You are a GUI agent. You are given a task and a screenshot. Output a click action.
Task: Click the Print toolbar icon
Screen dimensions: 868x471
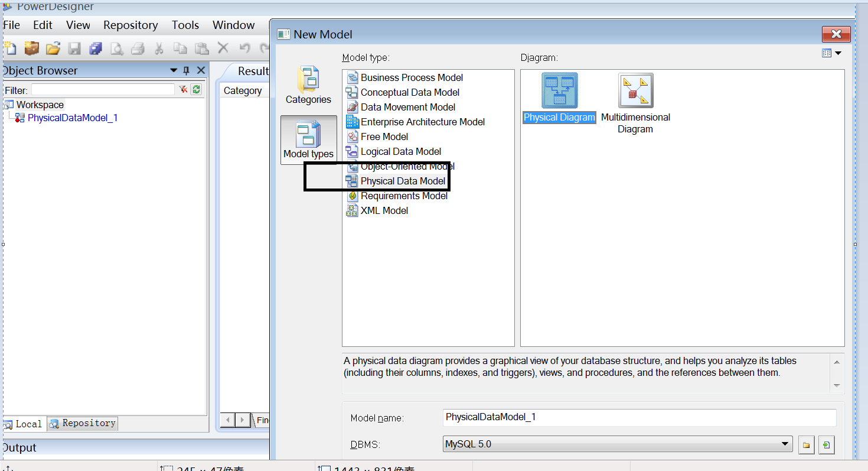[138, 48]
